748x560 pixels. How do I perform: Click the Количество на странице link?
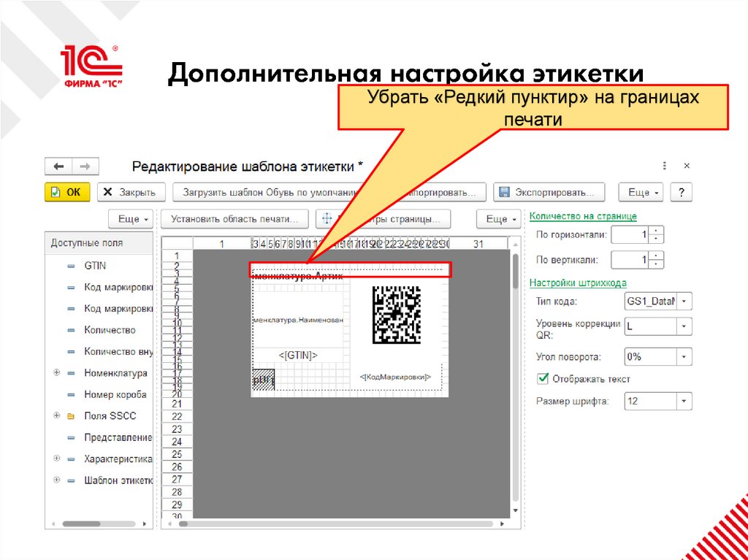(583, 216)
